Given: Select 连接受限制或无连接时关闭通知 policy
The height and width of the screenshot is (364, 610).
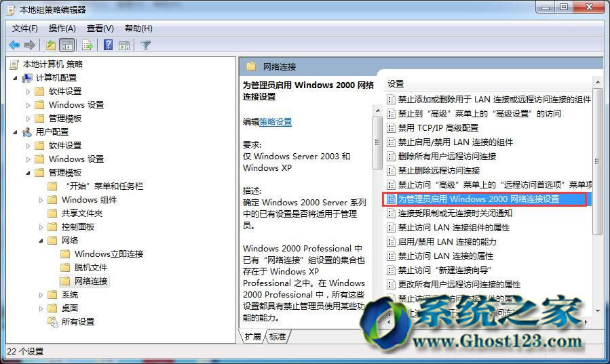Looking at the screenshot, I should [455, 214].
